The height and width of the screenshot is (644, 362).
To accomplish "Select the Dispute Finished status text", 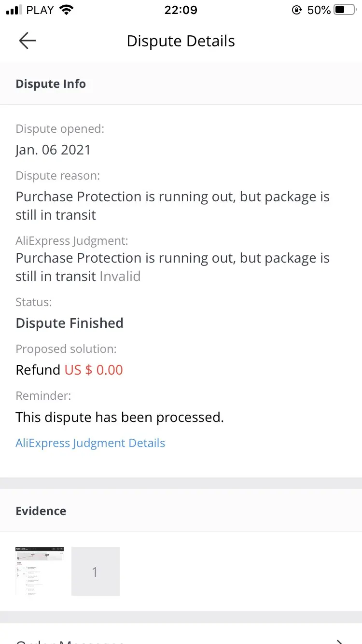I will (x=70, y=323).
